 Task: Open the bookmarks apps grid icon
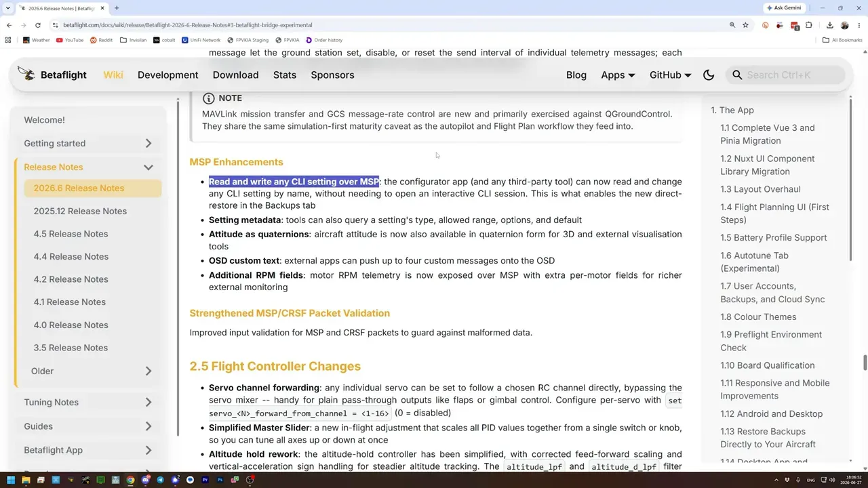[x=8, y=40]
